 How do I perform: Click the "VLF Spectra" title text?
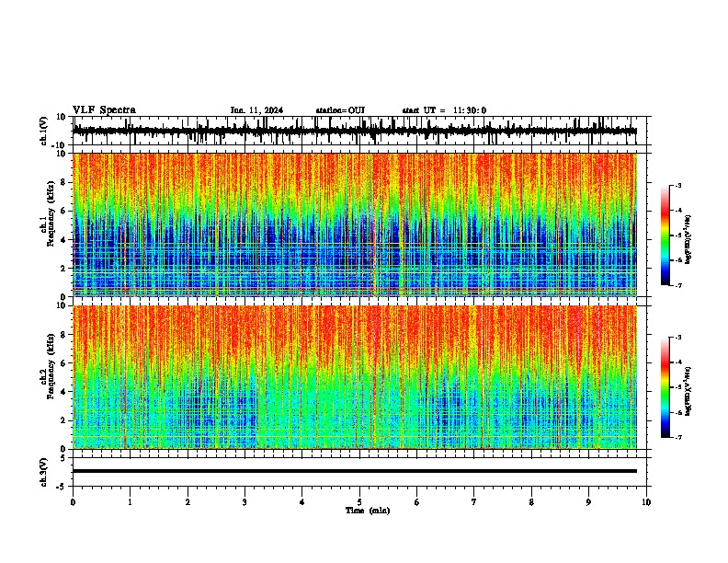[x=104, y=110]
